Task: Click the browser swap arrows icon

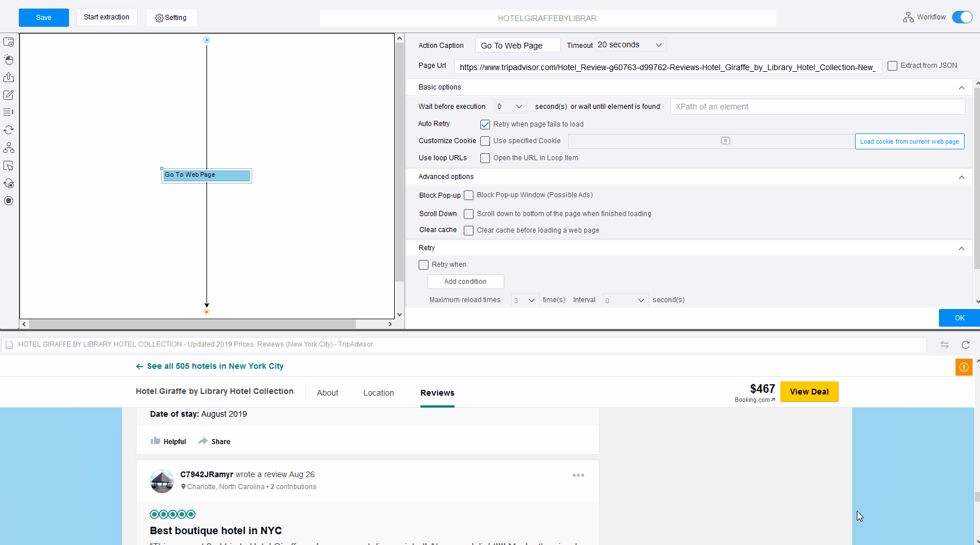Action: coord(945,344)
